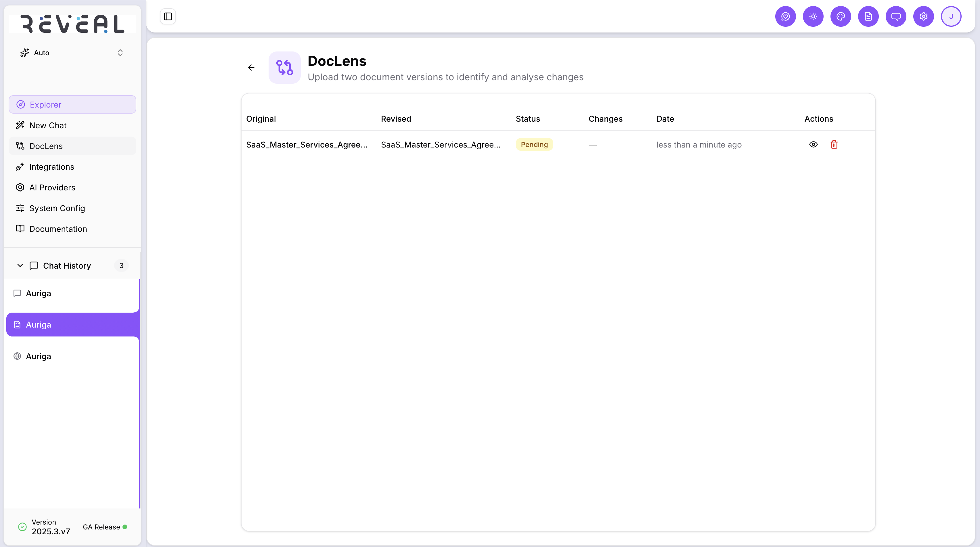The height and width of the screenshot is (547, 980).
Task: Collapse the Chat History section chevron
Action: click(x=20, y=265)
